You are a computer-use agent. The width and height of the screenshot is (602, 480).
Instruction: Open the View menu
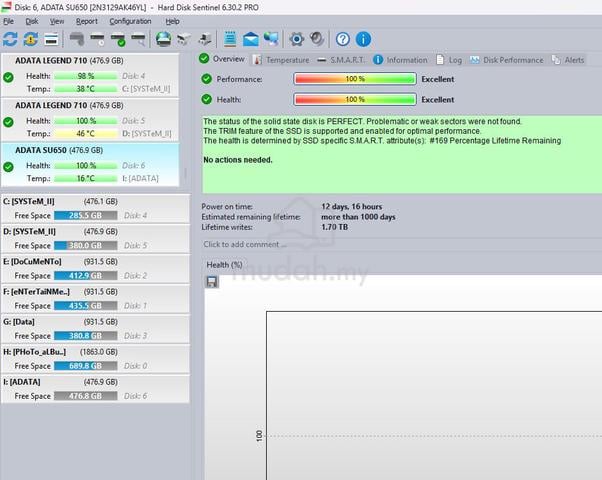57,21
